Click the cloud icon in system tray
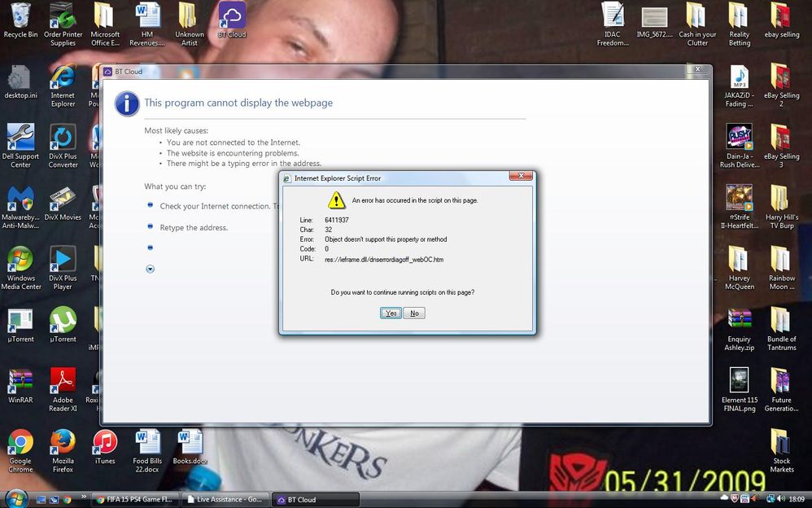The height and width of the screenshot is (508, 812). click(724, 499)
